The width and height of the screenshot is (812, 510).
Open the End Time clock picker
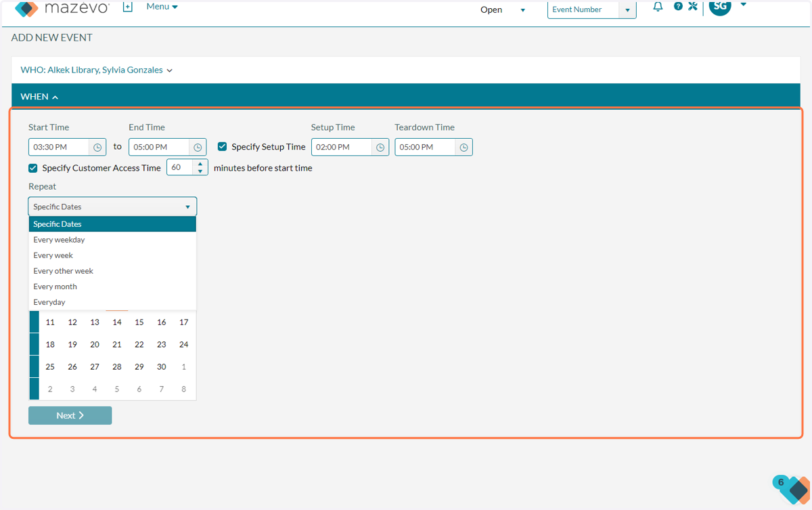[x=198, y=147]
